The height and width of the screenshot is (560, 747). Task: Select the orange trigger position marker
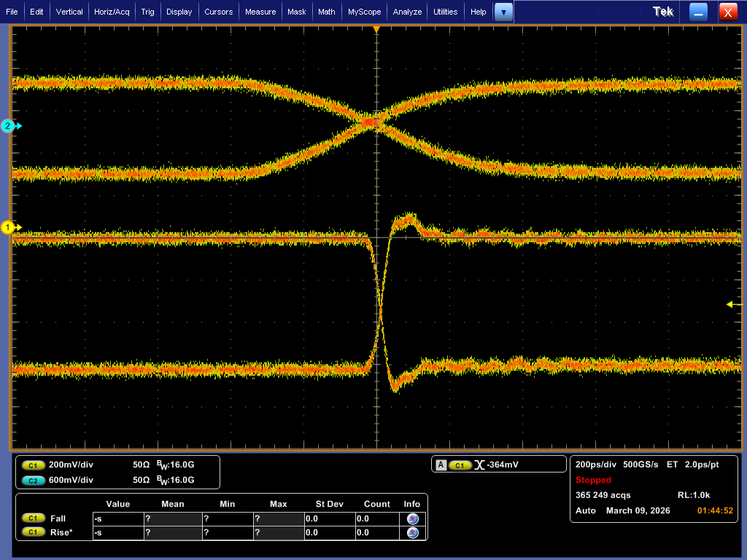click(x=376, y=29)
